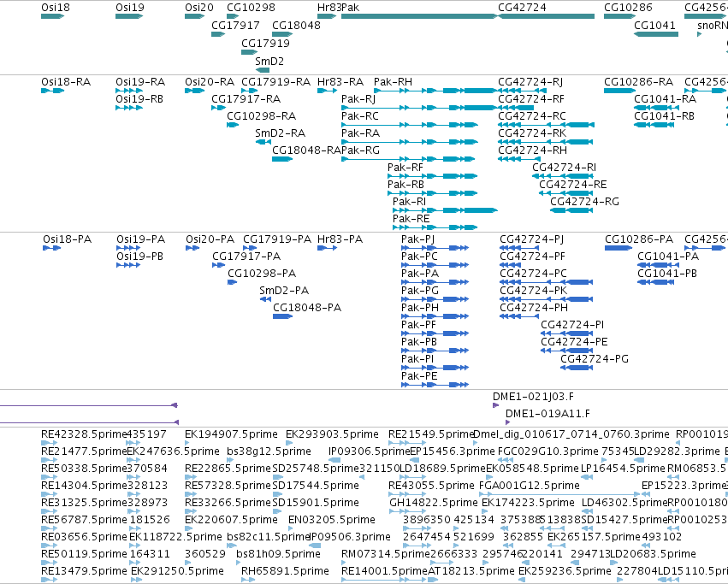Click transcript Pak-RE label
The width and height of the screenshot is (728, 584).
point(411,219)
